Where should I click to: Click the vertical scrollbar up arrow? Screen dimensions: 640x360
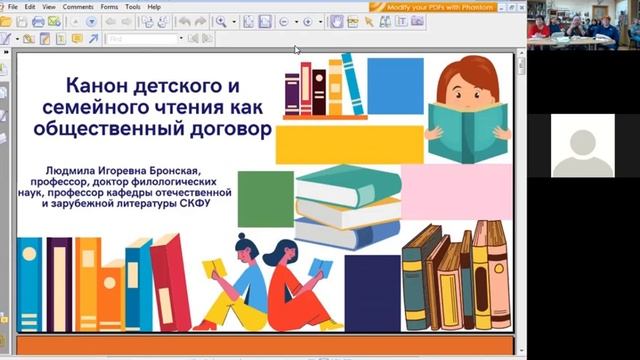tap(521, 53)
